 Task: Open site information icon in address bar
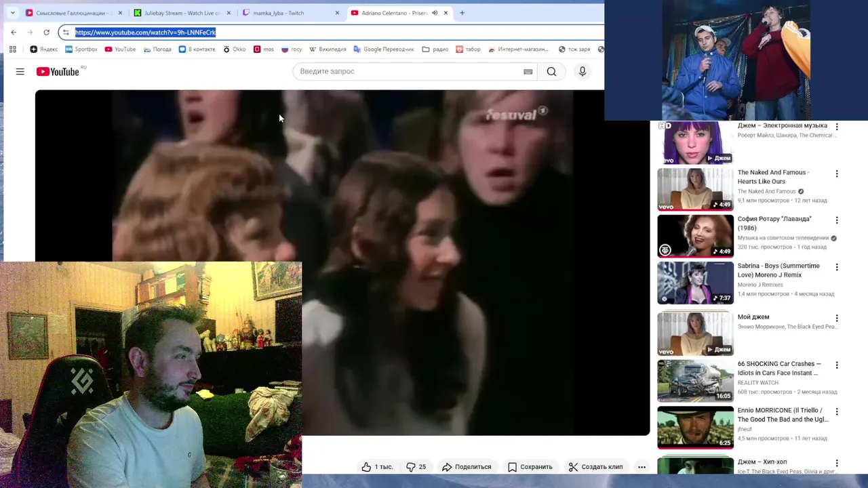click(x=66, y=32)
